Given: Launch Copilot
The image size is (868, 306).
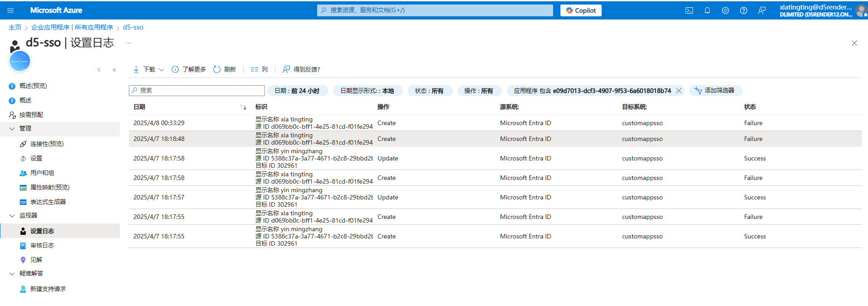Looking at the screenshot, I should [581, 10].
